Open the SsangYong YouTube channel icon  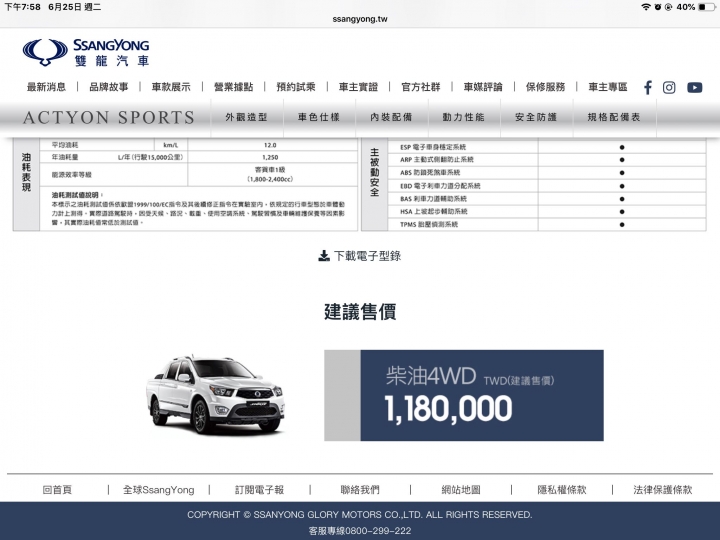click(694, 87)
